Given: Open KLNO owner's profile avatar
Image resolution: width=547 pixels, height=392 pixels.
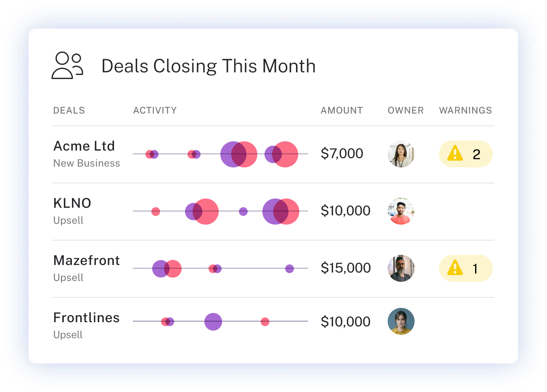Looking at the screenshot, I should tap(401, 211).
